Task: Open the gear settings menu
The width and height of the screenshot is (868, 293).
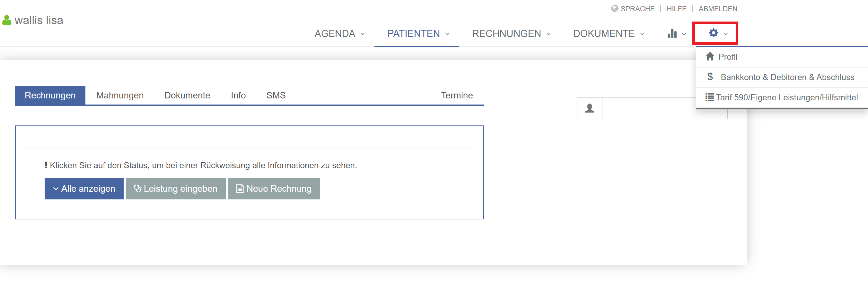Action: pos(713,33)
